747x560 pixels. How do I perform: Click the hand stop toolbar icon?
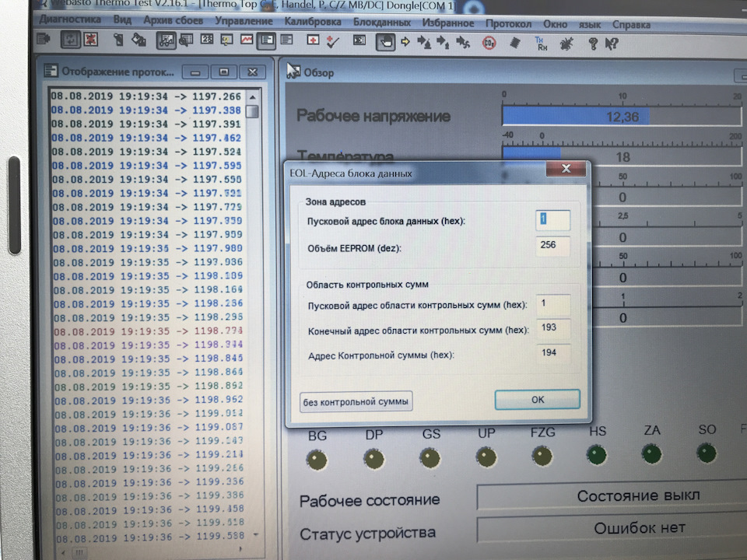[385, 42]
